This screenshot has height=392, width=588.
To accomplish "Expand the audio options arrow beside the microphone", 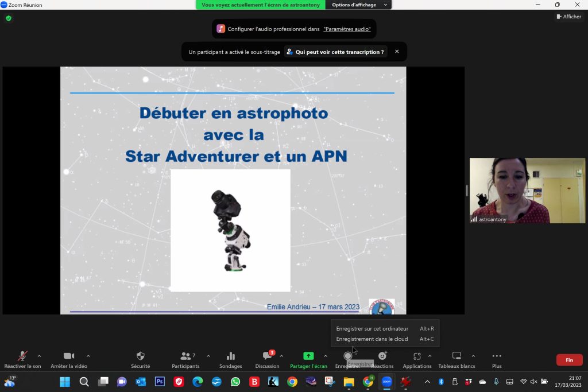I will [40, 356].
